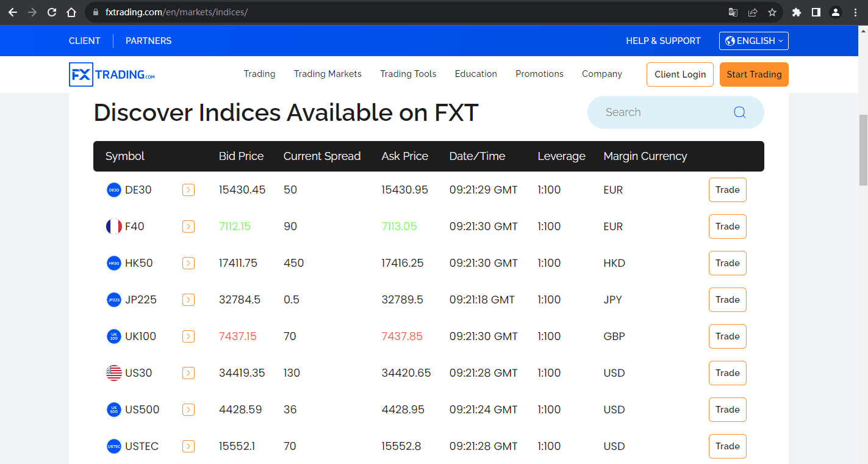Screen dimensions: 868x464
Task: Click the US500 ask price 4428.95
Action: tap(403, 410)
